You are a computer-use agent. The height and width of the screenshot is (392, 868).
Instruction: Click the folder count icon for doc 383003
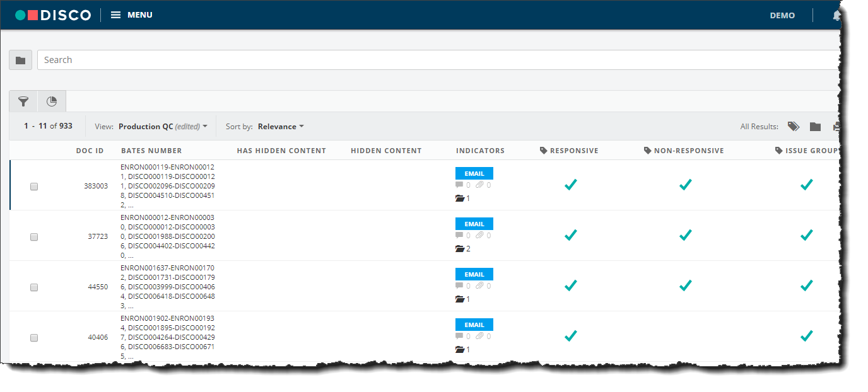(459, 199)
